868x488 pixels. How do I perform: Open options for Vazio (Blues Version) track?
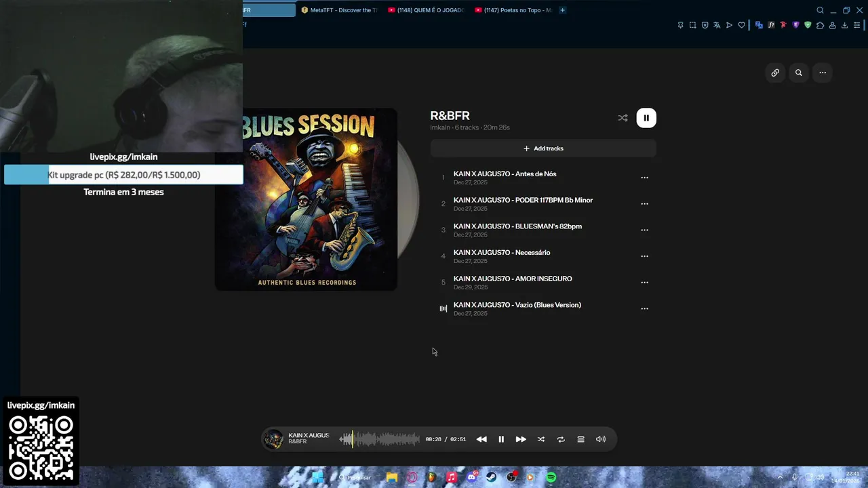[644, 308]
